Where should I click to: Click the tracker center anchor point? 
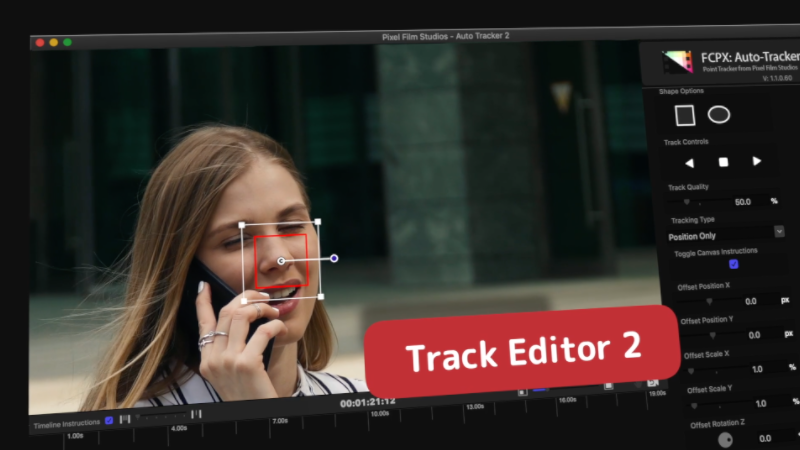[x=281, y=261]
